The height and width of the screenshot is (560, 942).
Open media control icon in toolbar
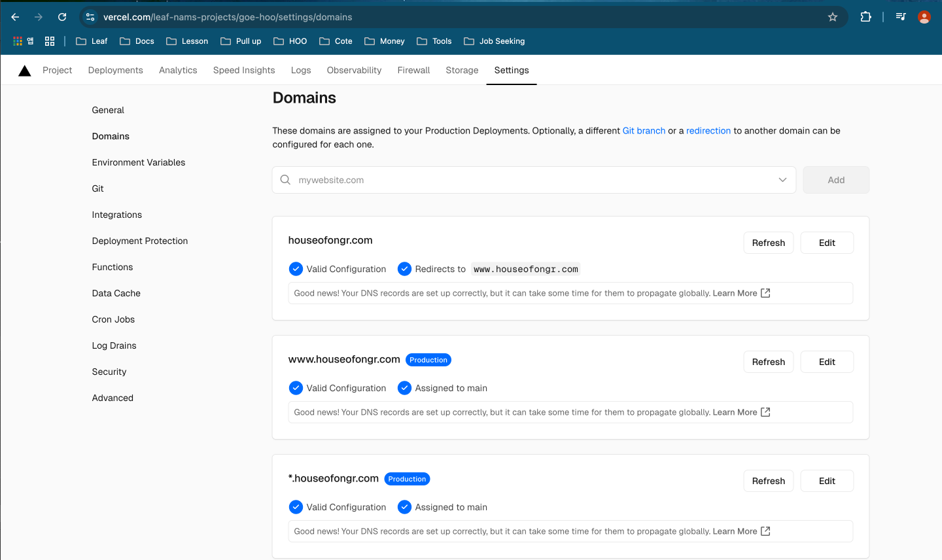point(901,17)
